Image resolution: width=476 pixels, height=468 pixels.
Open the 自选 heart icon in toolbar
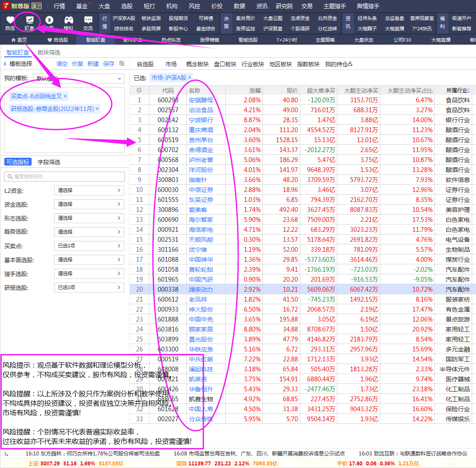(x=10, y=20)
